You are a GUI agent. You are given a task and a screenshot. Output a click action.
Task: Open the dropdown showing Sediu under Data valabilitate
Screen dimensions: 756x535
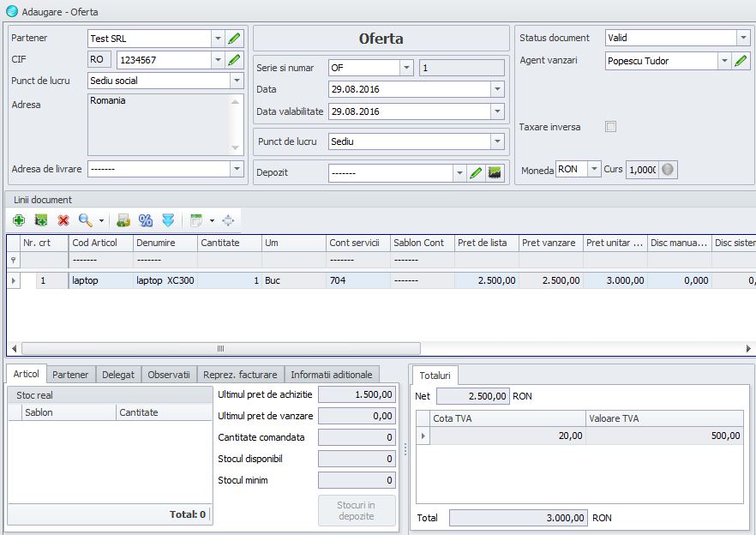point(497,141)
